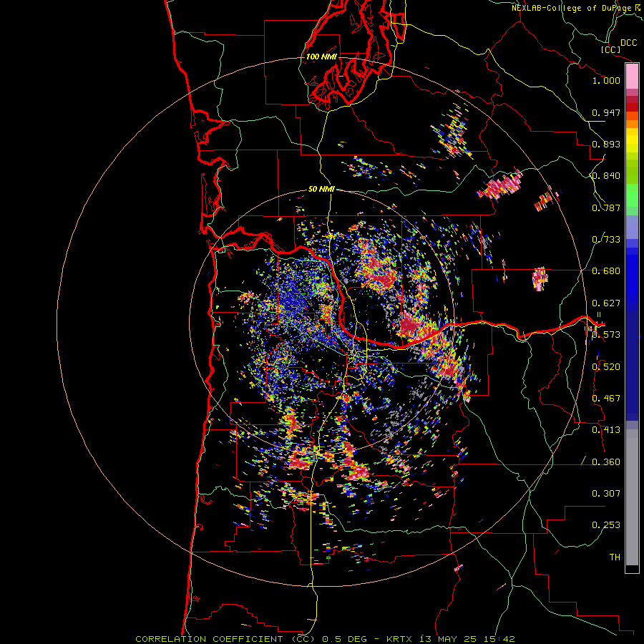Click the DCC product label
The width and height of the screenshot is (644, 644).
628,43
